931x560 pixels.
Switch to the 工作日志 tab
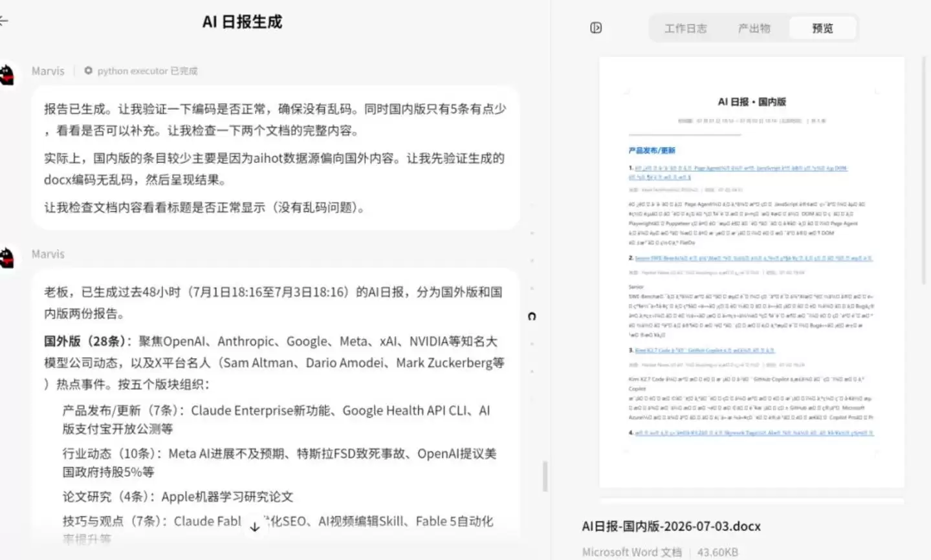[685, 28]
